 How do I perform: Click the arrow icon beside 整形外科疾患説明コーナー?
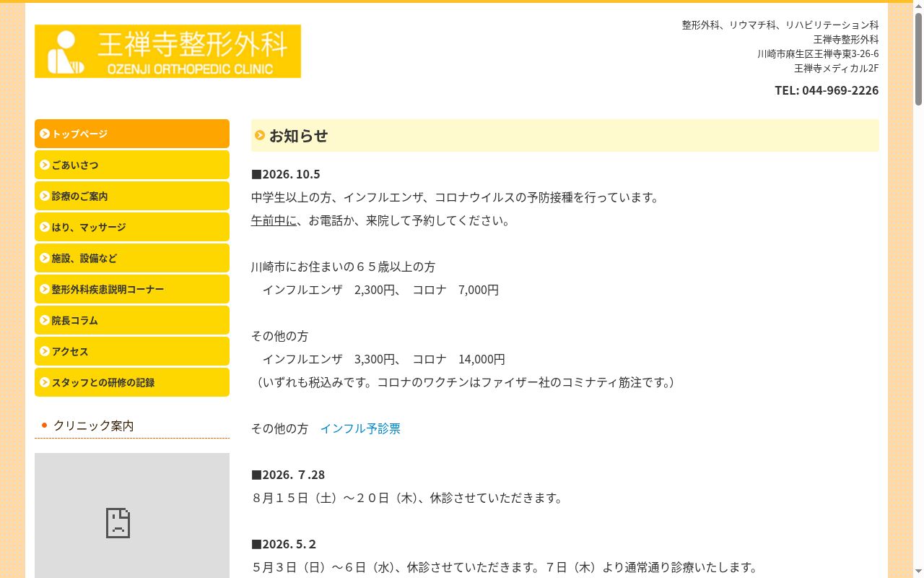pyautogui.click(x=45, y=289)
